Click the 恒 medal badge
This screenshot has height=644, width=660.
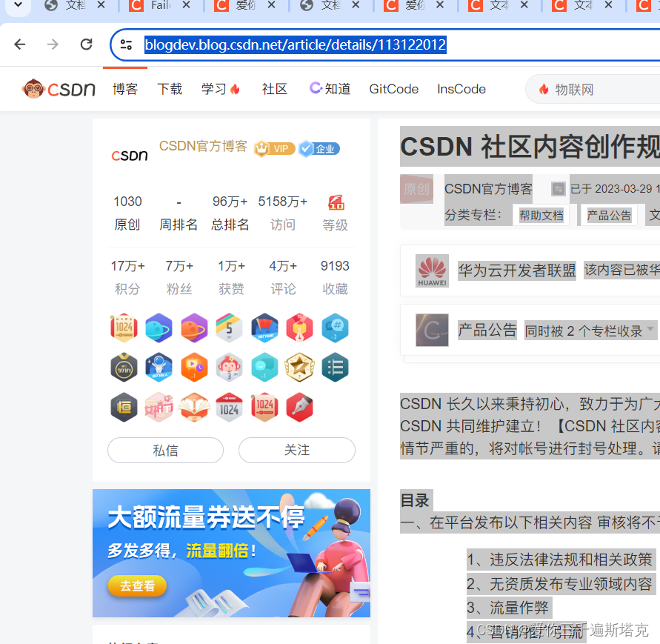pyautogui.click(x=124, y=408)
